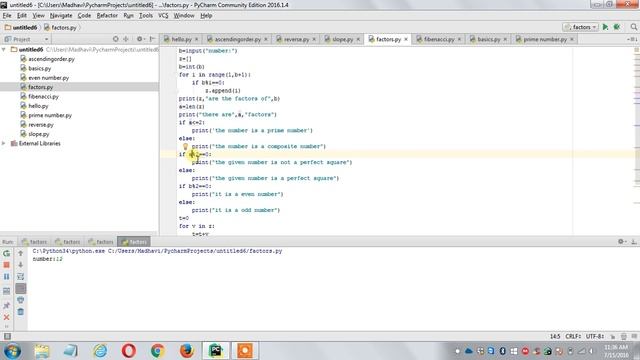Pin the Run tab with pin icon
640x360 pixels.
point(7,305)
